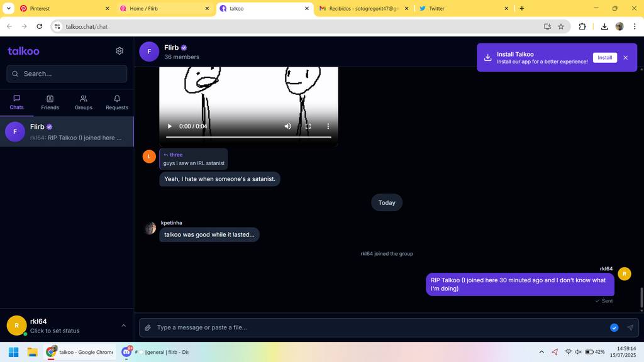Click the address bar URL talkoo.chat/chat

pyautogui.click(x=87, y=26)
